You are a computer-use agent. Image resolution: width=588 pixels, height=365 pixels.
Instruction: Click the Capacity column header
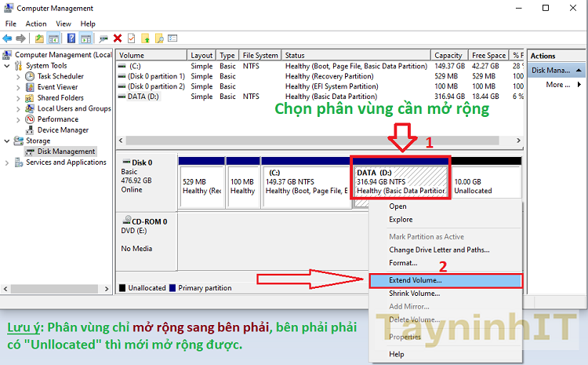(x=448, y=56)
